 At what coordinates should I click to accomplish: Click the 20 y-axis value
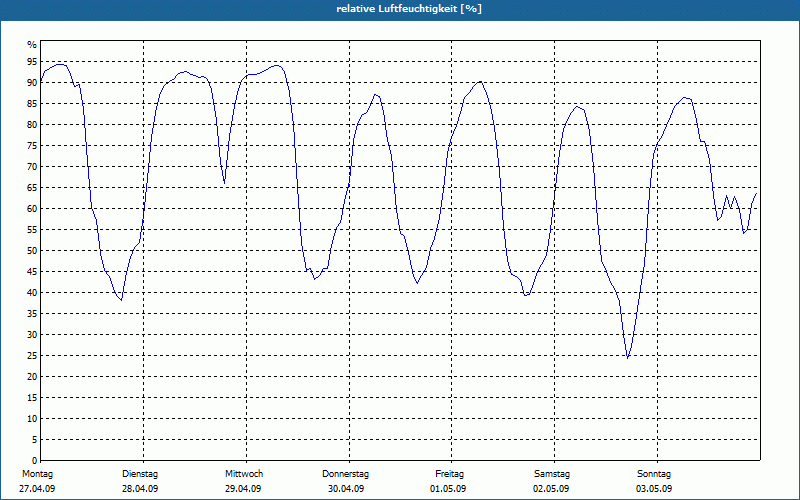click(32, 377)
